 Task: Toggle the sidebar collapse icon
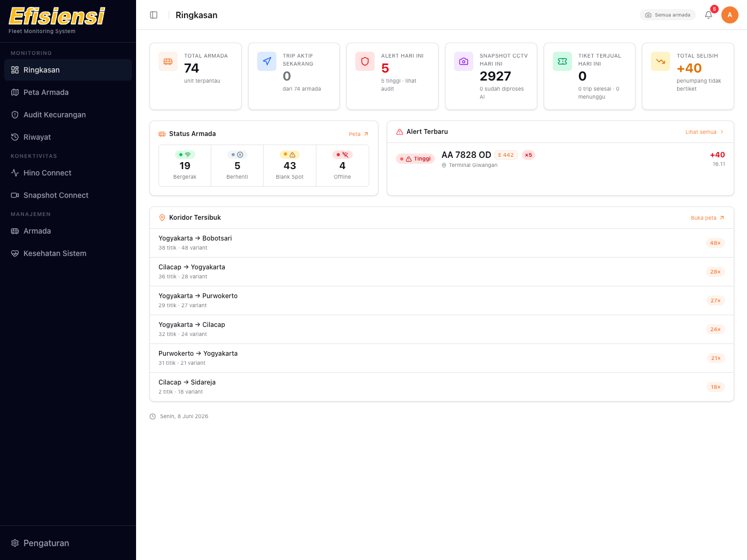point(154,15)
